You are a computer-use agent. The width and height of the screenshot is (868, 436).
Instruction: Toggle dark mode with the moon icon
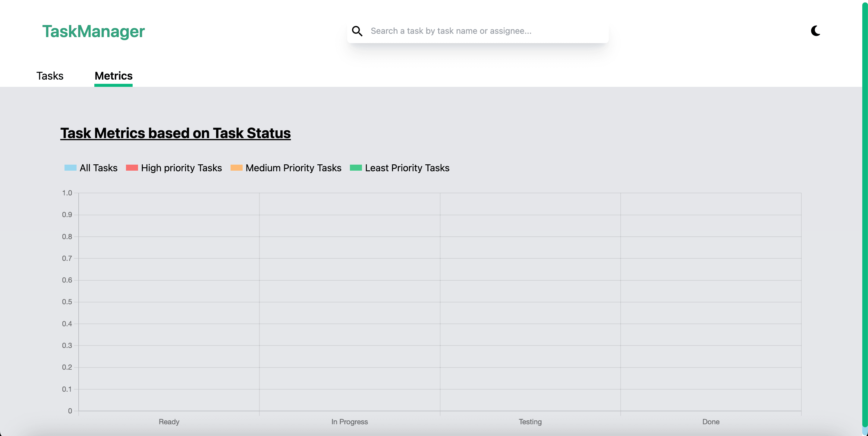(816, 31)
